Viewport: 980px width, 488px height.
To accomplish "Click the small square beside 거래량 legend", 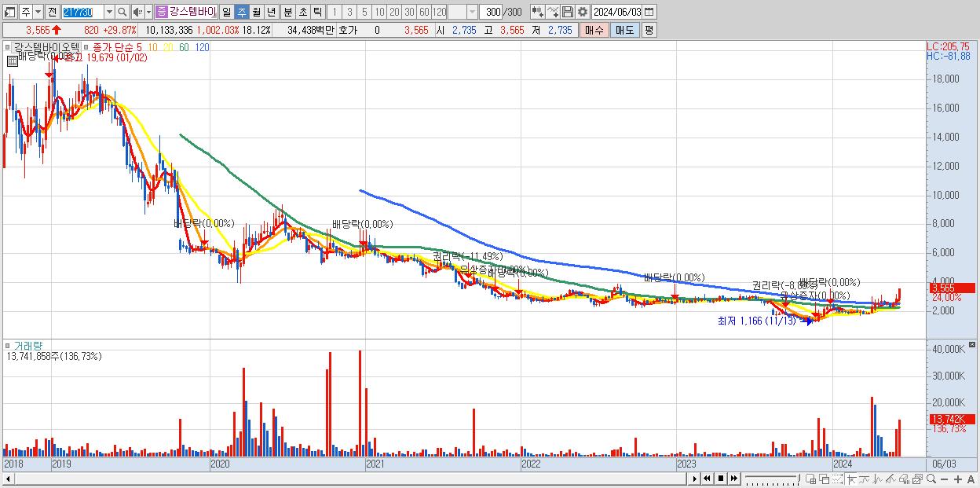I will [x=9, y=346].
